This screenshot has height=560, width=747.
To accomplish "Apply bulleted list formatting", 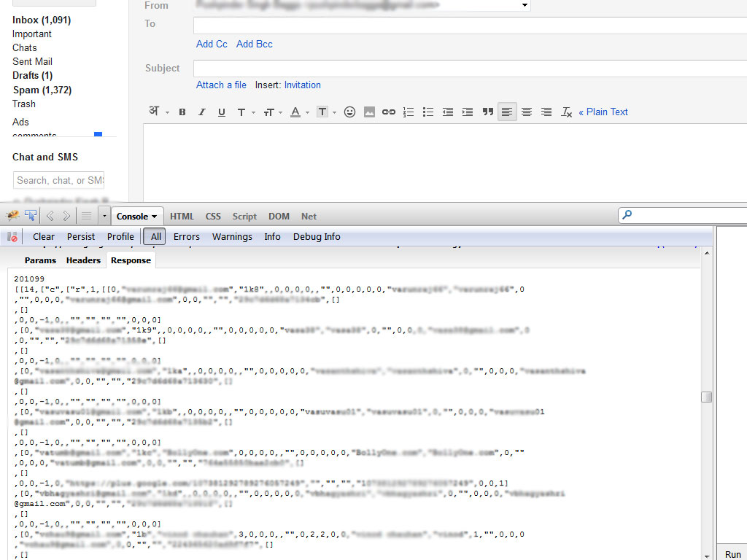I will [427, 112].
